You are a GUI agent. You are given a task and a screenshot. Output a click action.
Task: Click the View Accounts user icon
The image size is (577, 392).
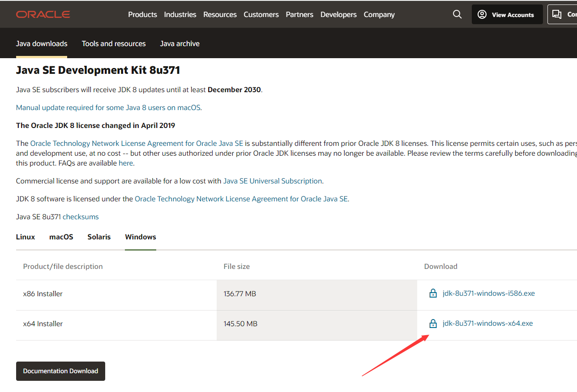pos(482,14)
